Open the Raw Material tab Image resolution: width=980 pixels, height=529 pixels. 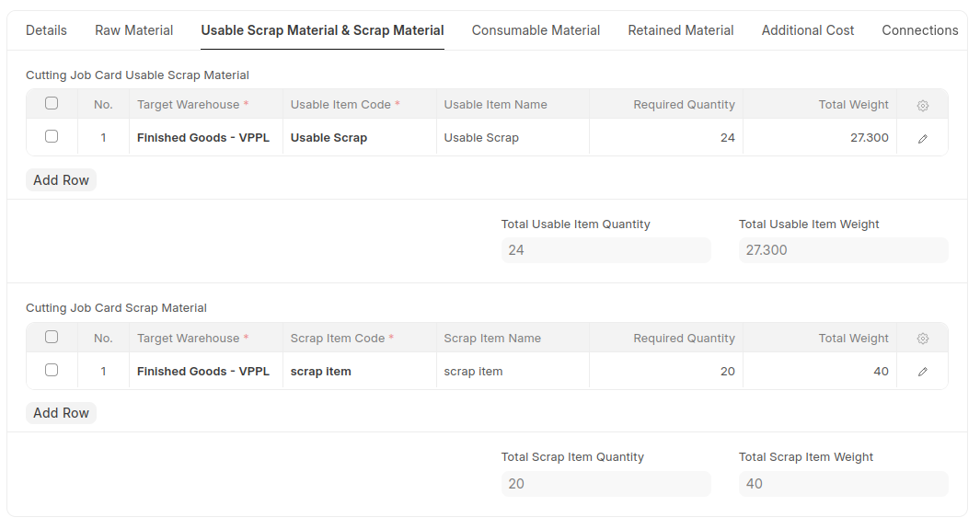coord(133,30)
